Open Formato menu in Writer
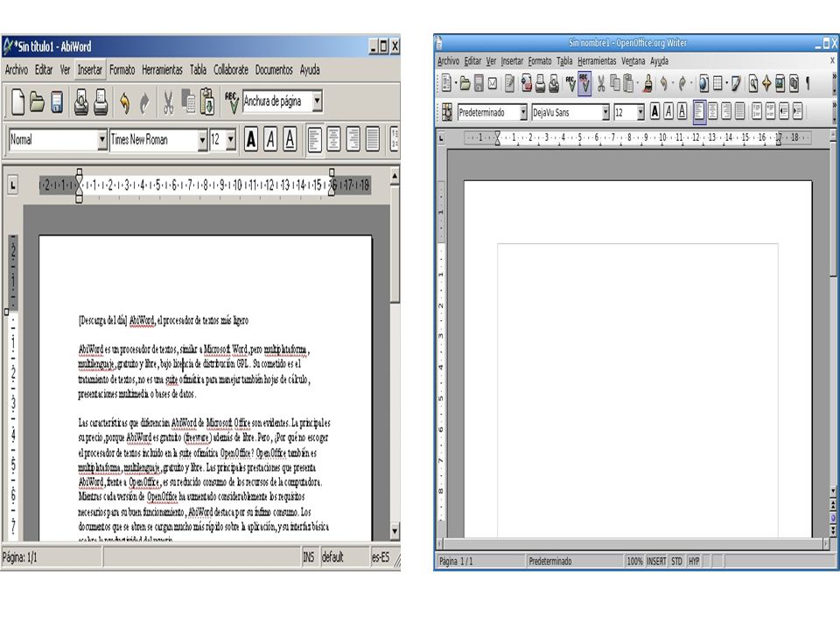The width and height of the screenshot is (840, 630). tap(540, 61)
